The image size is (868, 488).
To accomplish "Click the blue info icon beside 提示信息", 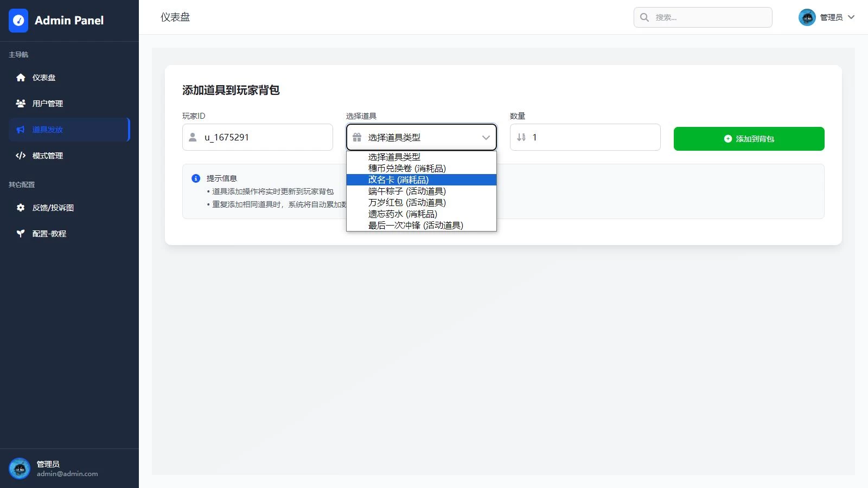I will coord(196,178).
